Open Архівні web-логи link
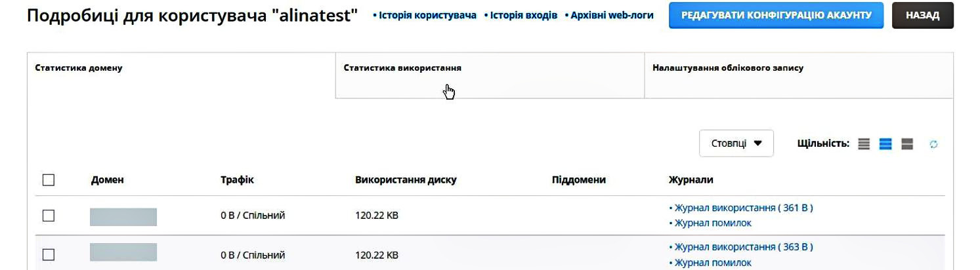 point(609,15)
